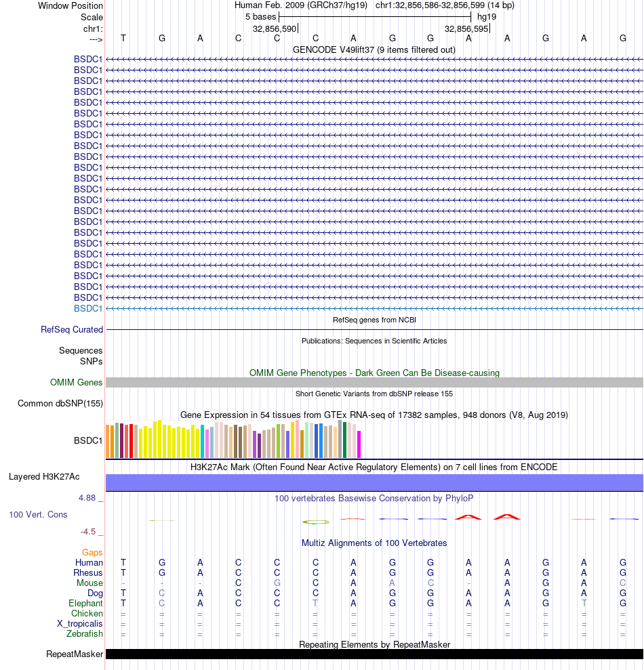Open the H3K27Ac Mark ENCODE track title
Image resolution: width=644 pixels, height=670 pixels.
[374, 467]
